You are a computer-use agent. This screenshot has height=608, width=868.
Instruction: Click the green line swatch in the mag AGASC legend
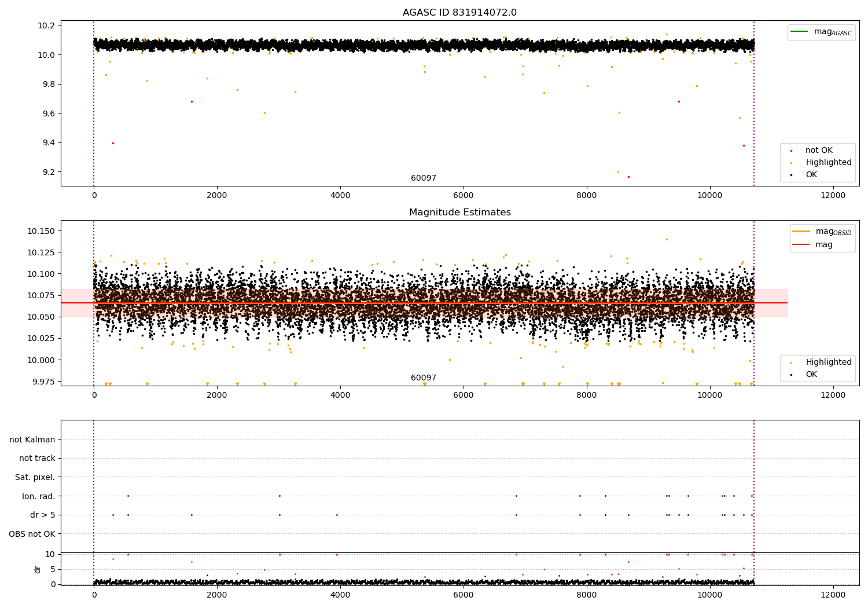tap(800, 32)
